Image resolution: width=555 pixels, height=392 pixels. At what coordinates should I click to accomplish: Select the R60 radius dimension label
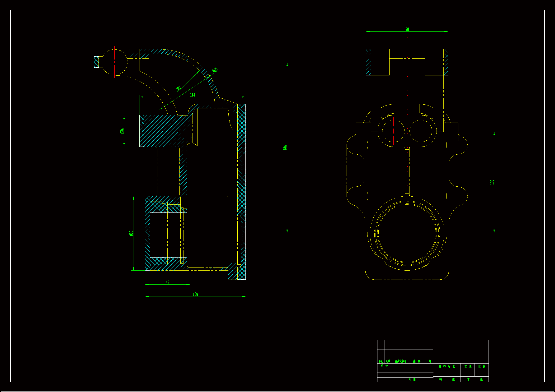pos(178,89)
